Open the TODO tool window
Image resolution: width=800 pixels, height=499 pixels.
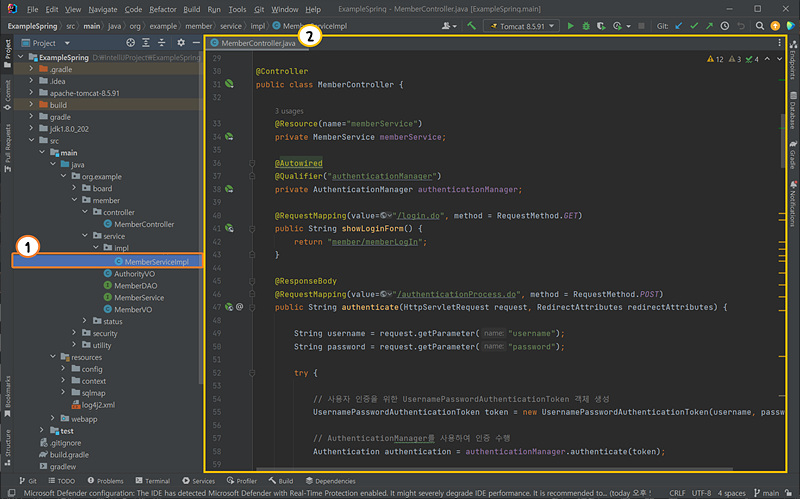coord(61,481)
